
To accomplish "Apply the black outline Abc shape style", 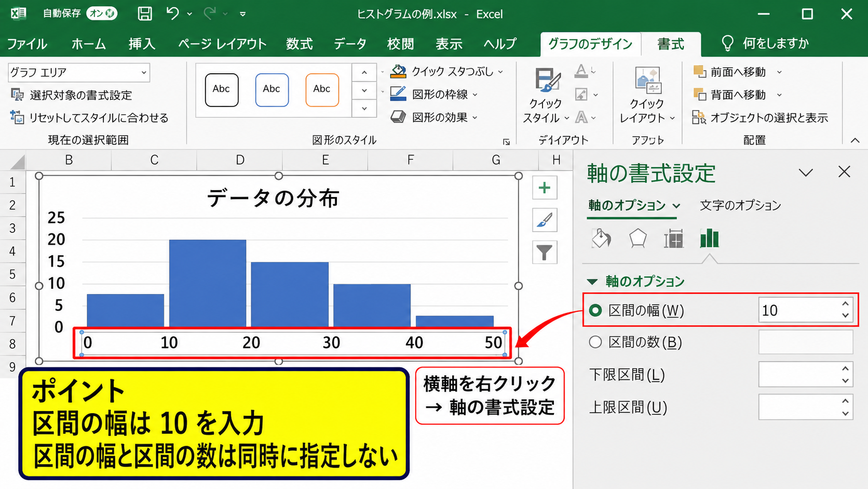I will [222, 90].
